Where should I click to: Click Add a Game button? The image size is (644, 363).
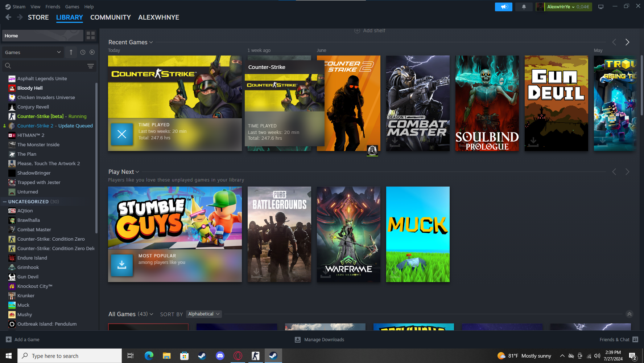23,340
